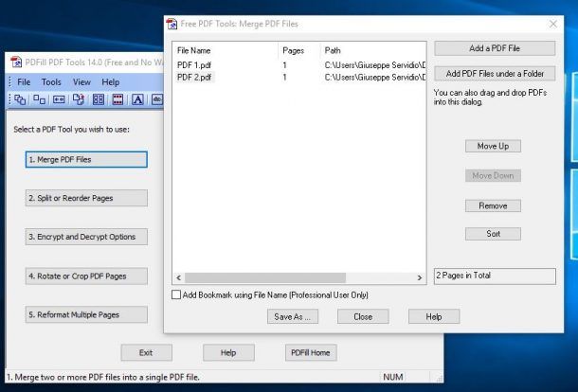Click the Merge PDF toolbar icon in PDFill
This screenshot has height=392, width=578.
(x=20, y=99)
